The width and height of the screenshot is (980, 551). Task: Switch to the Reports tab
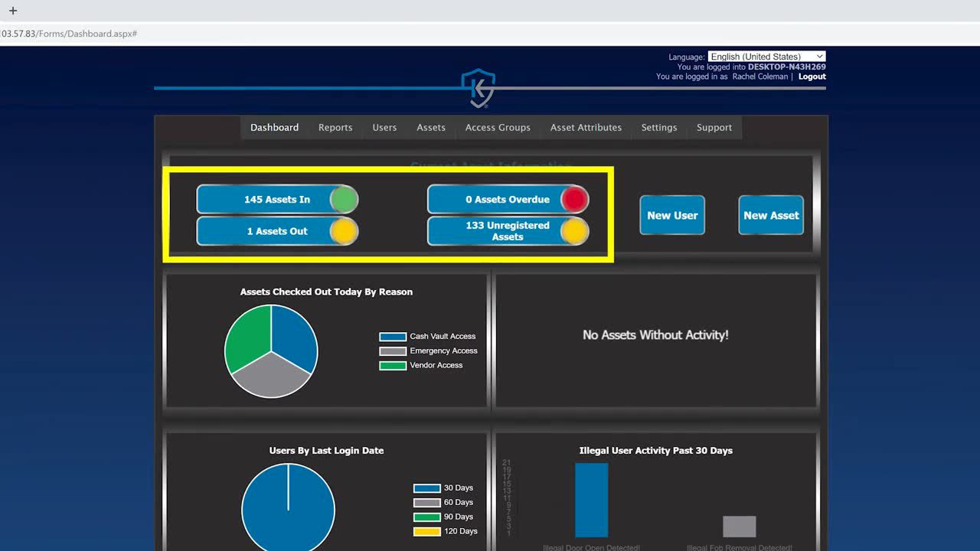pos(335,127)
